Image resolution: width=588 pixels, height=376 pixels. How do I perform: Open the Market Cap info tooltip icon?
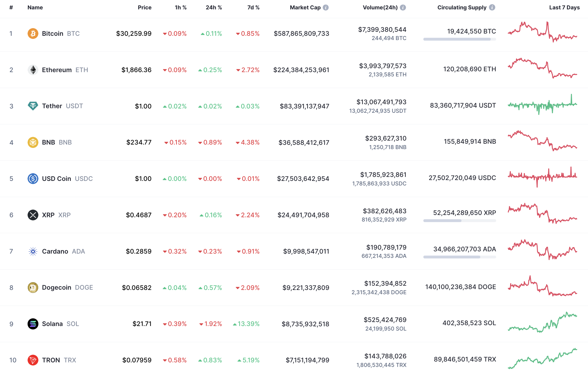(326, 8)
